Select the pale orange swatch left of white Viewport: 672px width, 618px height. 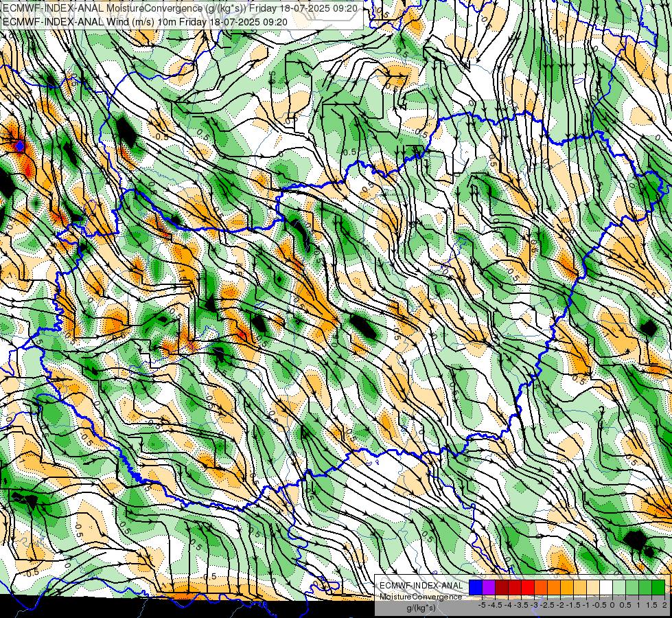pos(593,587)
